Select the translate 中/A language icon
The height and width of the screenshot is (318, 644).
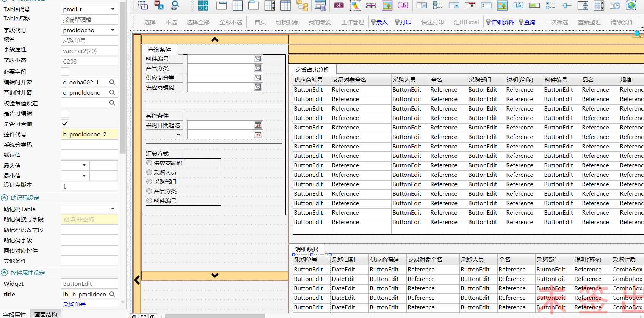[159, 5]
